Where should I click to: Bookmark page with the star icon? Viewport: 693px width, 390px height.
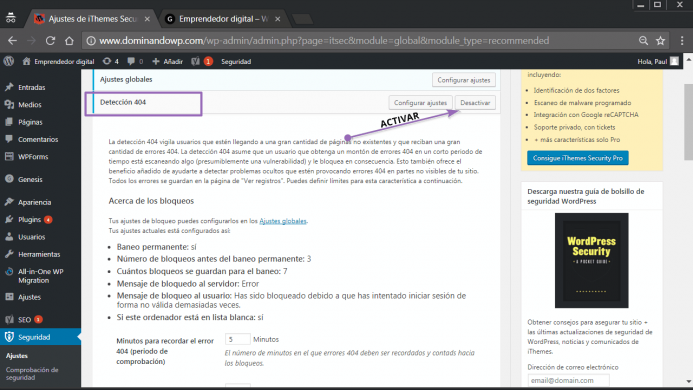pyautogui.click(x=660, y=41)
